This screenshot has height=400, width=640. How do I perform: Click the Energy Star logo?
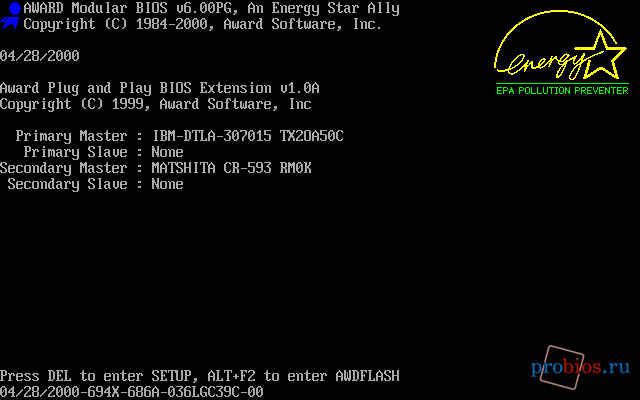pos(560,46)
